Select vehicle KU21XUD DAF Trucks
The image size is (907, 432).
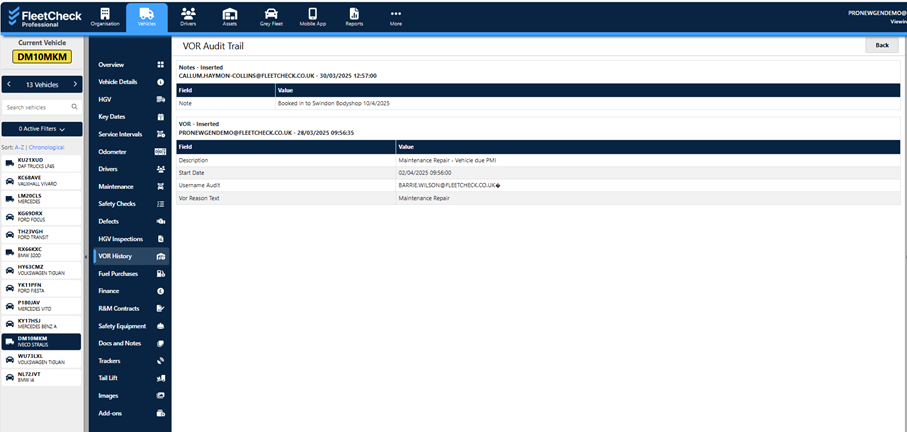[x=41, y=162]
